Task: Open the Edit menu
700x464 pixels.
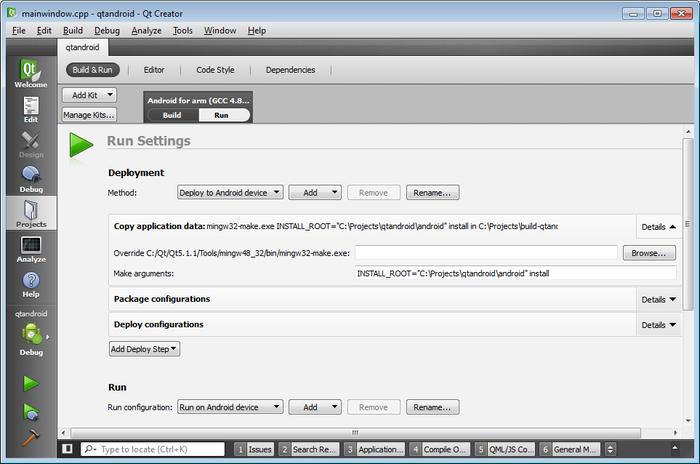Action: 44,30
